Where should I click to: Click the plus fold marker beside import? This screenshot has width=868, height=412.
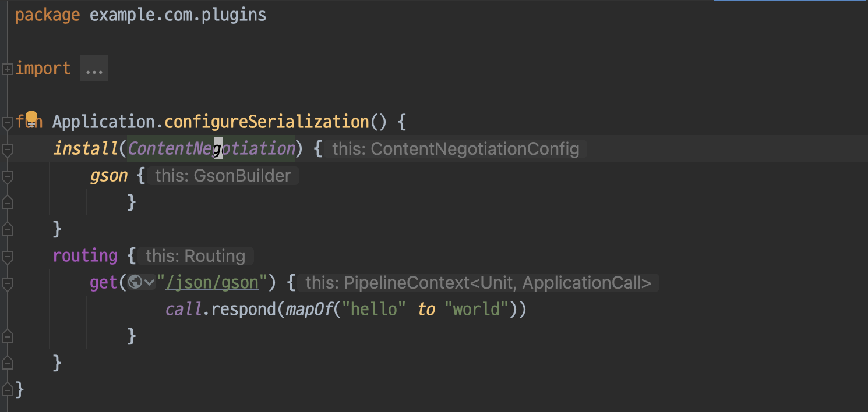[x=7, y=69]
